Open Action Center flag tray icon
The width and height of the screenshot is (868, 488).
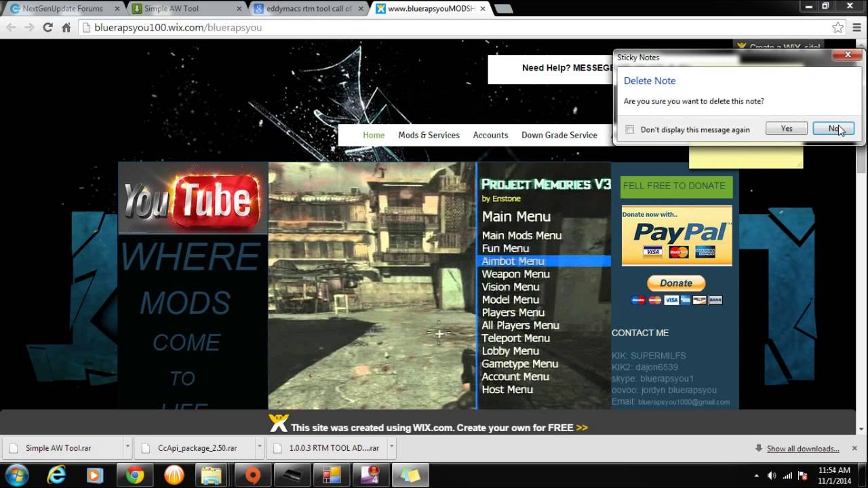tap(804, 475)
